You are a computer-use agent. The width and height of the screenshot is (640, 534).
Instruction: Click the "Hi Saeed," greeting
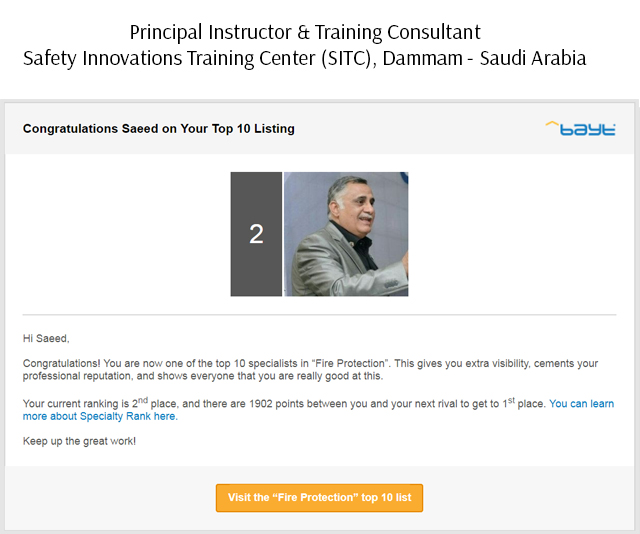click(x=46, y=338)
